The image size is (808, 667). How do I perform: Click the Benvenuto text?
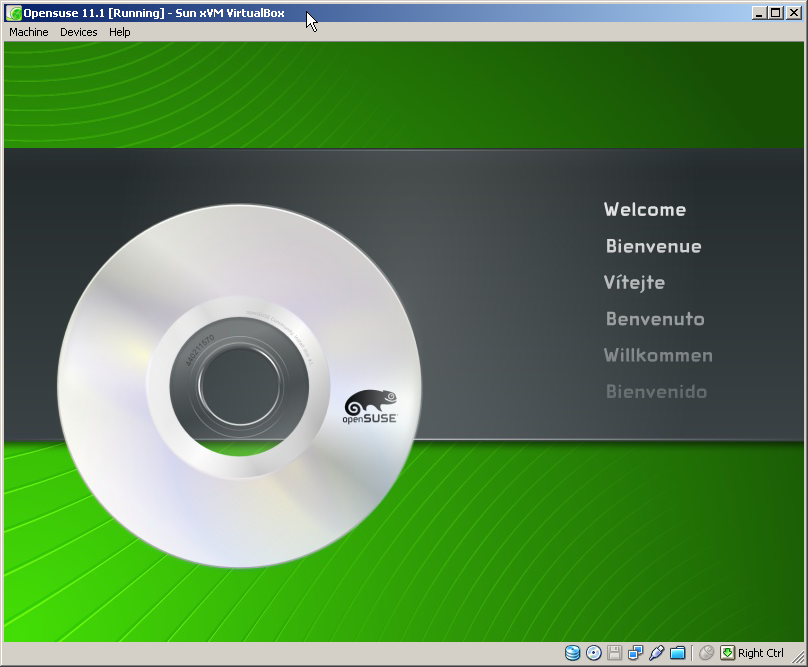(x=655, y=319)
